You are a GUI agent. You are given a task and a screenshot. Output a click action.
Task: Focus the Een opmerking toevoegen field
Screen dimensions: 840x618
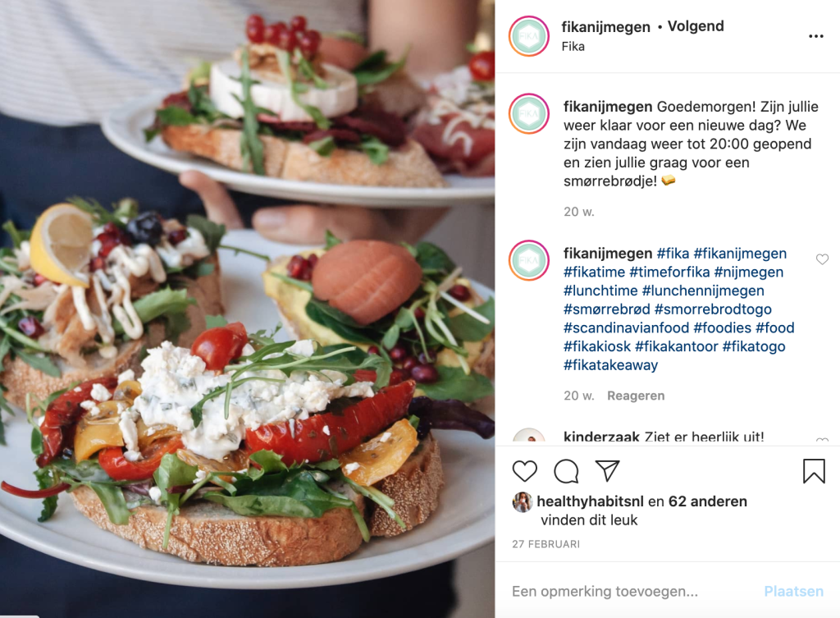632,591
